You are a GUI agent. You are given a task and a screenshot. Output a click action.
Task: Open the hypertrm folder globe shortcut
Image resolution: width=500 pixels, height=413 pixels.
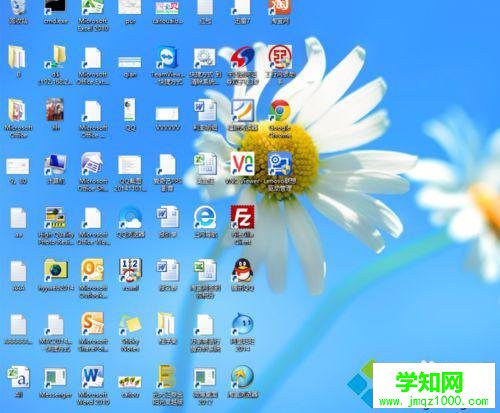(55, 270)
